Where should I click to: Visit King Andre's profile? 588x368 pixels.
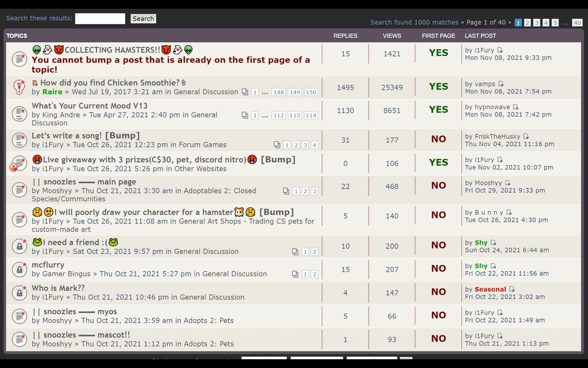(61, 115)
